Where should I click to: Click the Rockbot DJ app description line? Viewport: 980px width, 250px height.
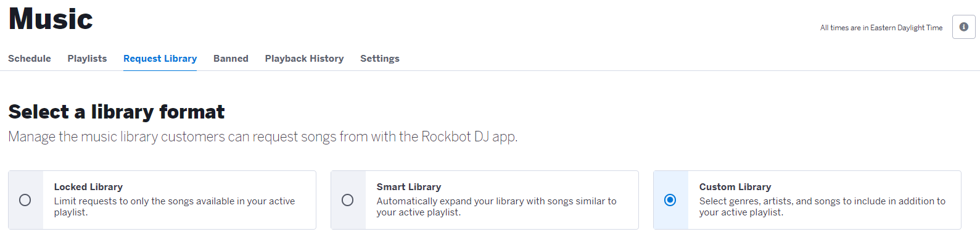coord(263,136)
